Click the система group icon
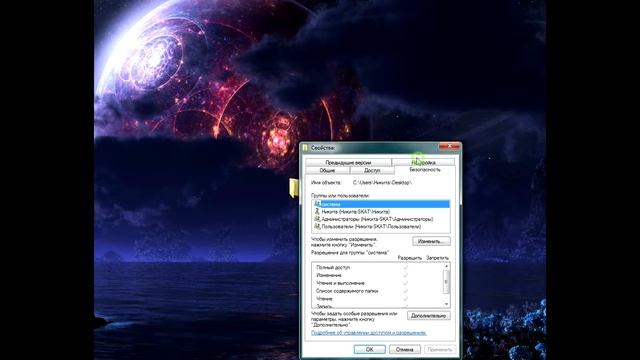 coord(317,204)
